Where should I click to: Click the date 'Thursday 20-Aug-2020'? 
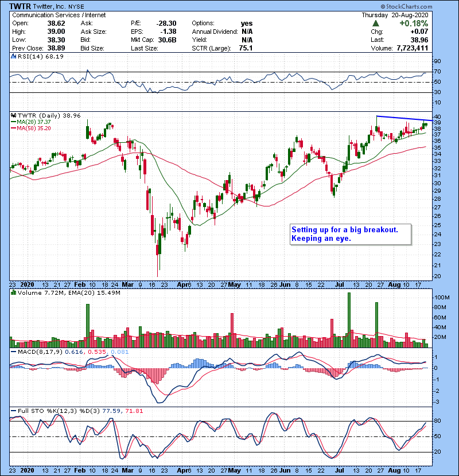[395, 15]
